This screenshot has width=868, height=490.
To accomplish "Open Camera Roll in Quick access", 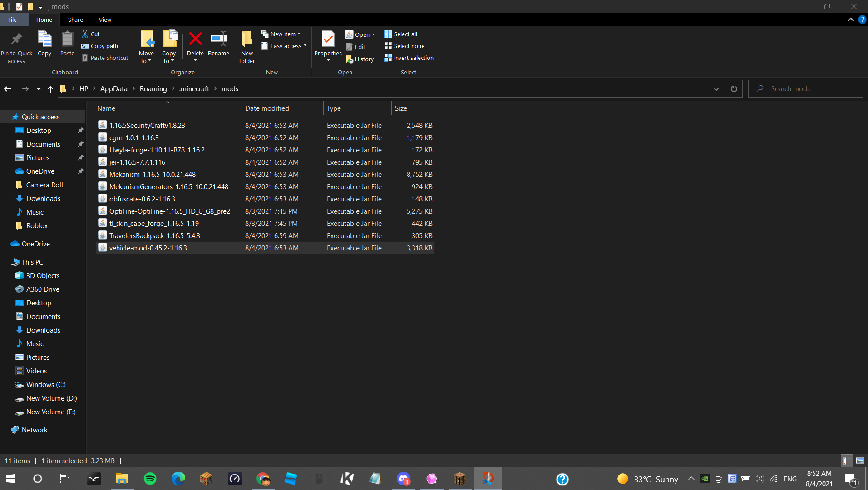I will [x=44, y=185].
